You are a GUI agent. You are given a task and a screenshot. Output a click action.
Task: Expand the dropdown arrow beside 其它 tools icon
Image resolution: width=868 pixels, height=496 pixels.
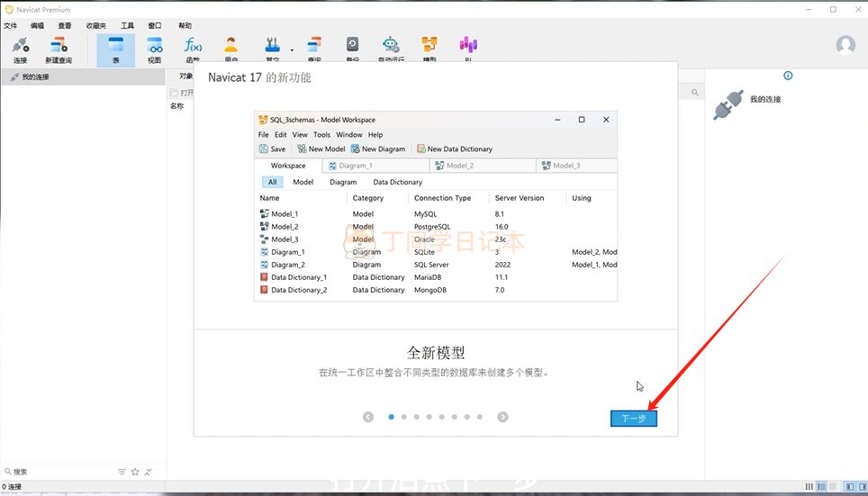[x=292, y=50]
